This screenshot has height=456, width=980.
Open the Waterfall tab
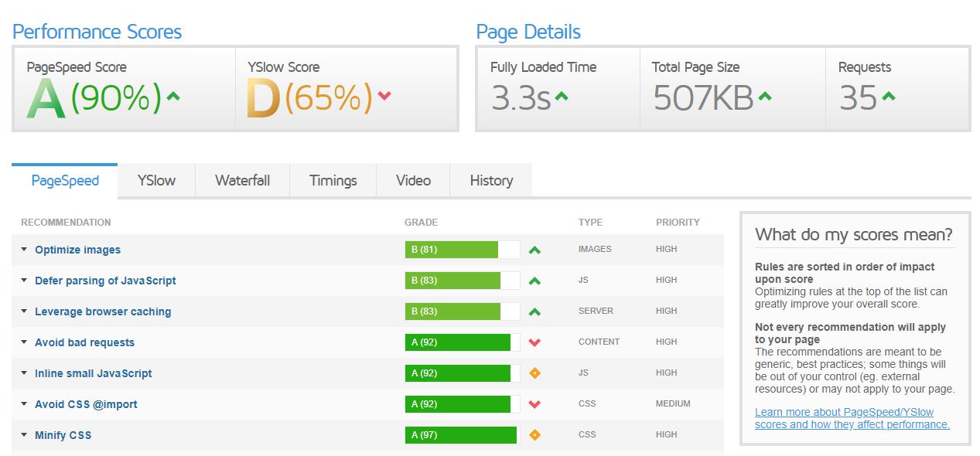[x=242, y=180]
